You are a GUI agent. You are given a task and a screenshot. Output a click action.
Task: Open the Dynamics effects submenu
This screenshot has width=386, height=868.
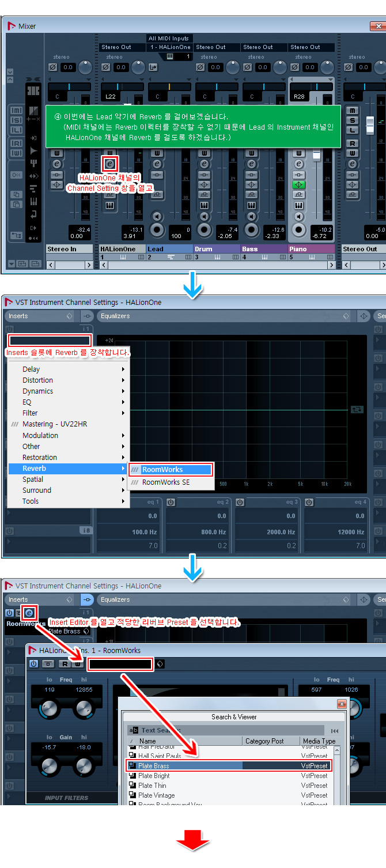(69, 391)
